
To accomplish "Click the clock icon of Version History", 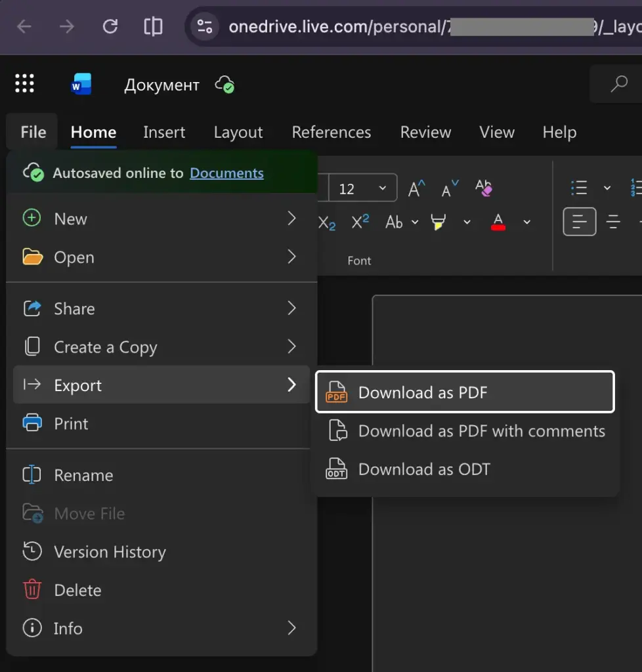I will coord(32,551).
